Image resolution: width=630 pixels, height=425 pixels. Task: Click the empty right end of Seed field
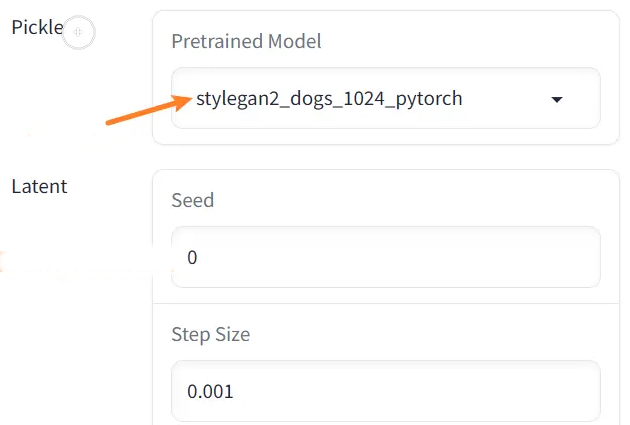pos(522,257)
